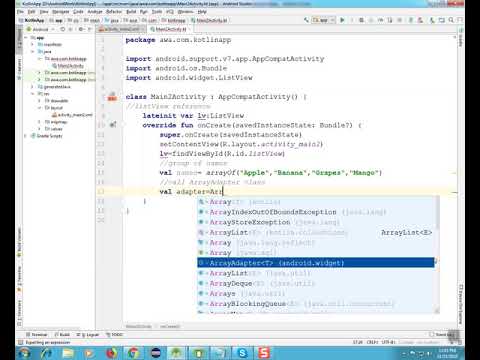Select ArrayStoreException suggestion
The image size is (480, 360).
(316, 222)
